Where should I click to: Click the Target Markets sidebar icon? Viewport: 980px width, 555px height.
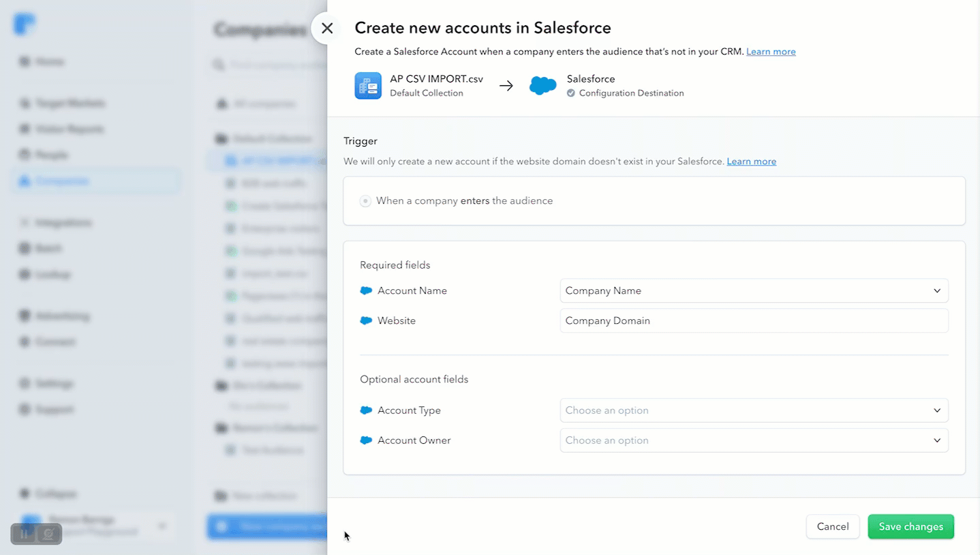(x=25, y=103)
